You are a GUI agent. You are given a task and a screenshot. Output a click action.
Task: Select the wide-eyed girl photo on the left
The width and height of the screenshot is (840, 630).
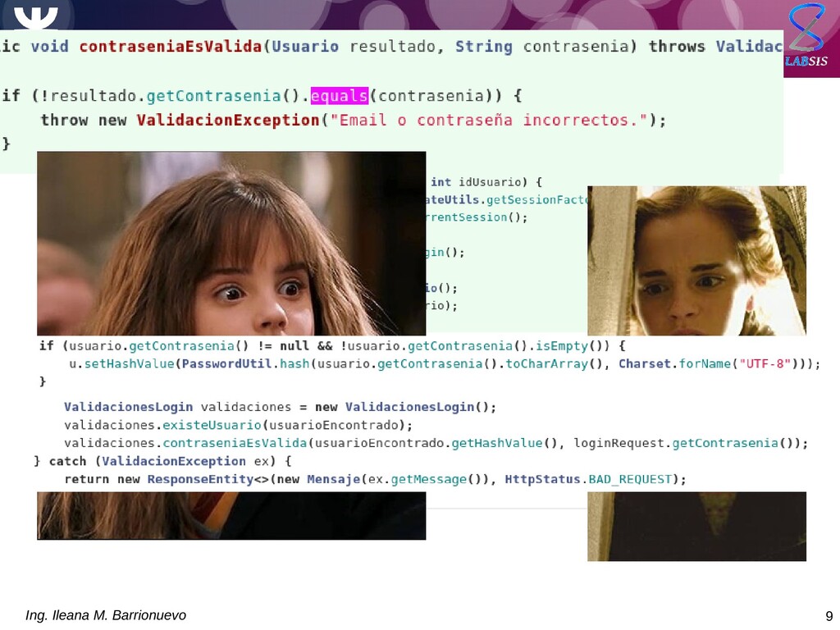pyautogui.click(x=231, y=243)
